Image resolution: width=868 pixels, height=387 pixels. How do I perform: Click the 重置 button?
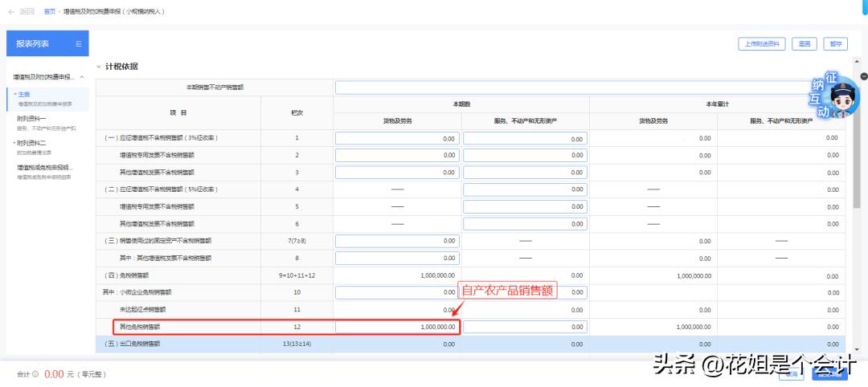[x=805, y=44]
